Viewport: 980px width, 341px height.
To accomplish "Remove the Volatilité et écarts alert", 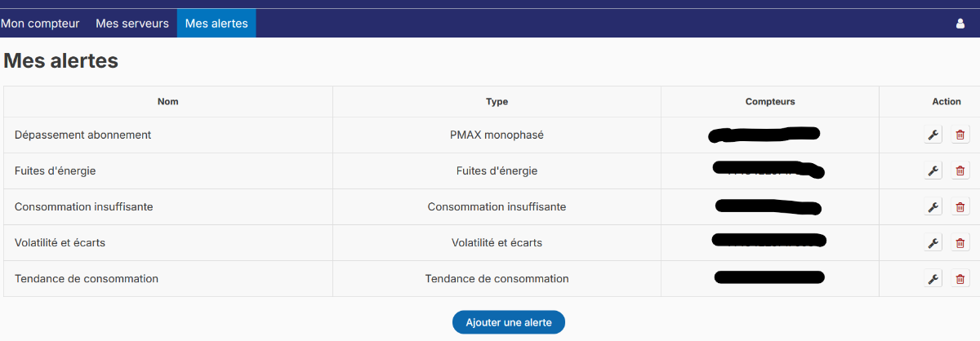I will click(x=960, y=243).
